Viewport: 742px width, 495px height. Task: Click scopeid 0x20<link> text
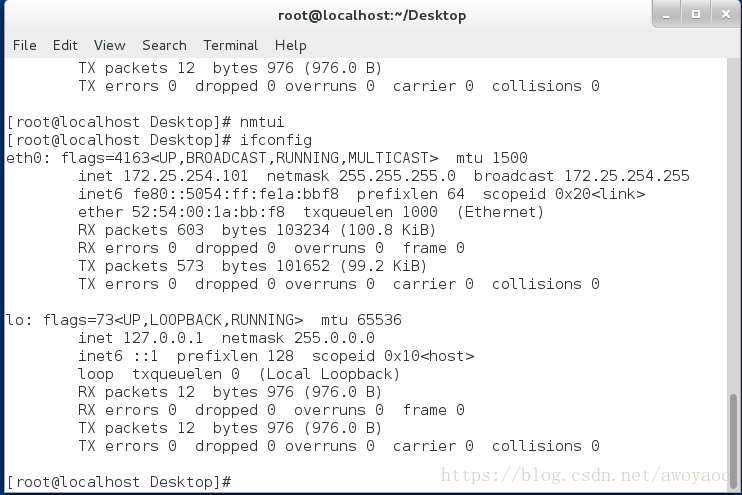click(x=564, y=194)
